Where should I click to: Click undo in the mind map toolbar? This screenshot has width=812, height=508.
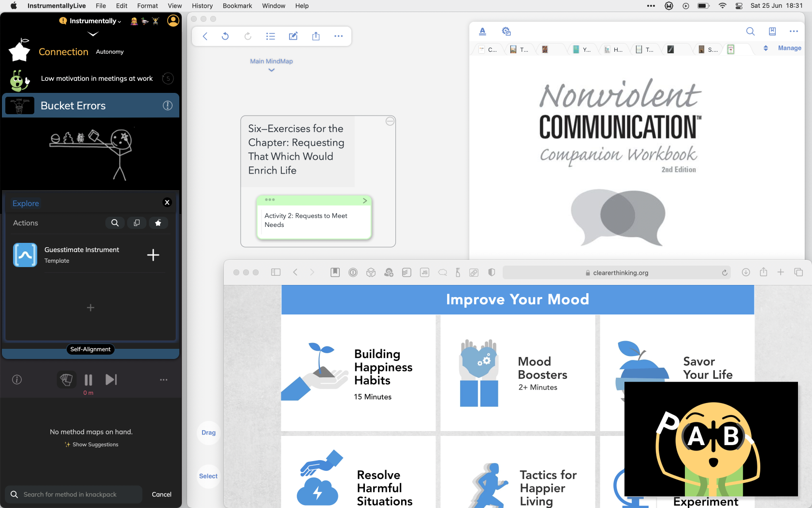click(225, 36)
